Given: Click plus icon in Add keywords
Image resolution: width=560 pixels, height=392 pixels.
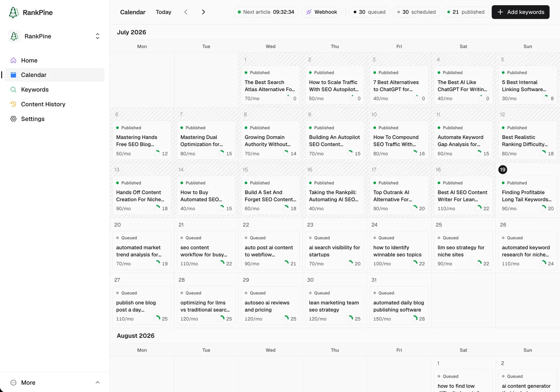Looking at the screenshot, I should (500, 12).
